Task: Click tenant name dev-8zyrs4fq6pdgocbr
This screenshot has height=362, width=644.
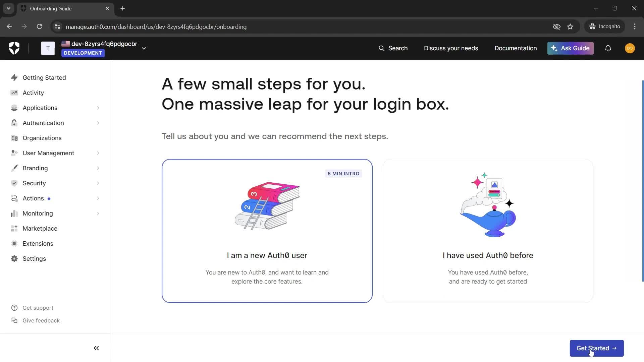Action: (x=104, y=44)
